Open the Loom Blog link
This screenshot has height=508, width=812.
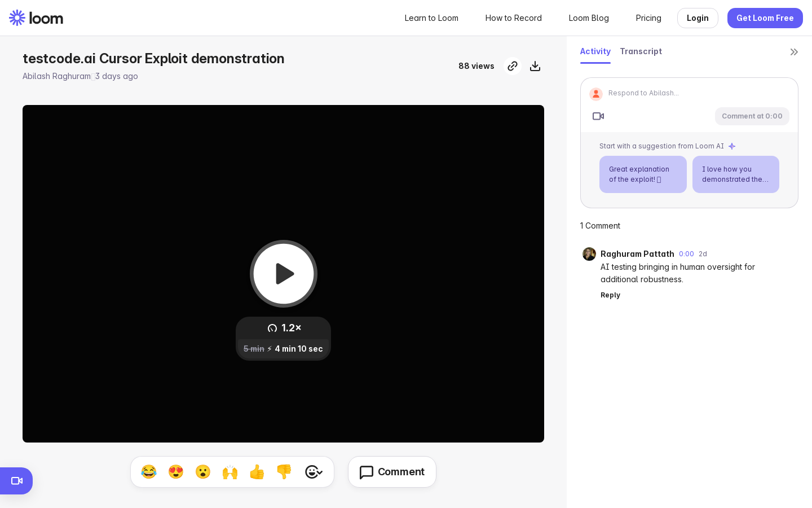(589, 18)
